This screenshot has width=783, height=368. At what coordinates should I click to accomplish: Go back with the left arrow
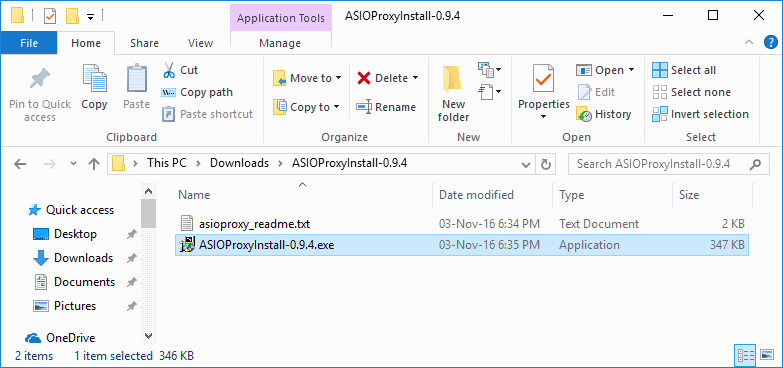pos(19,164)
